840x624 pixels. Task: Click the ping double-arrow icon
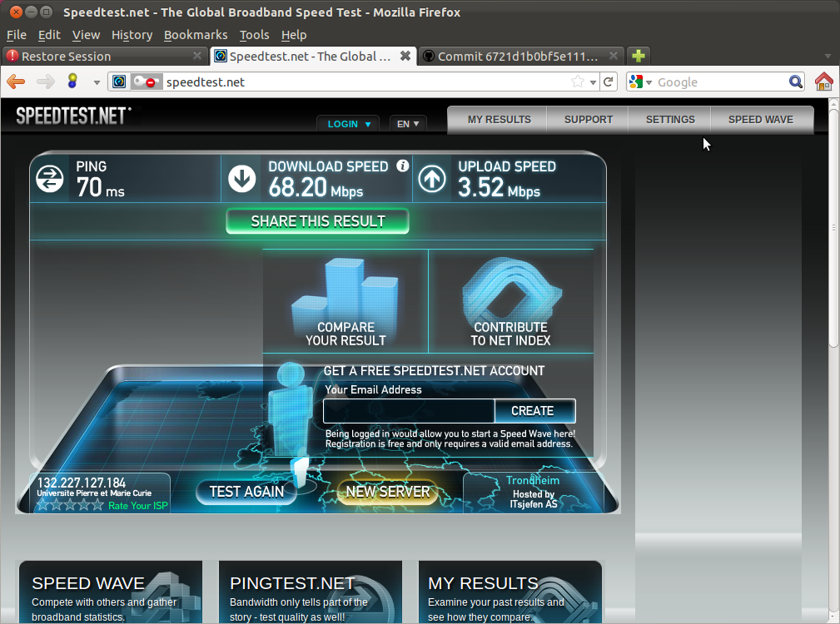(x=50, y=179)
